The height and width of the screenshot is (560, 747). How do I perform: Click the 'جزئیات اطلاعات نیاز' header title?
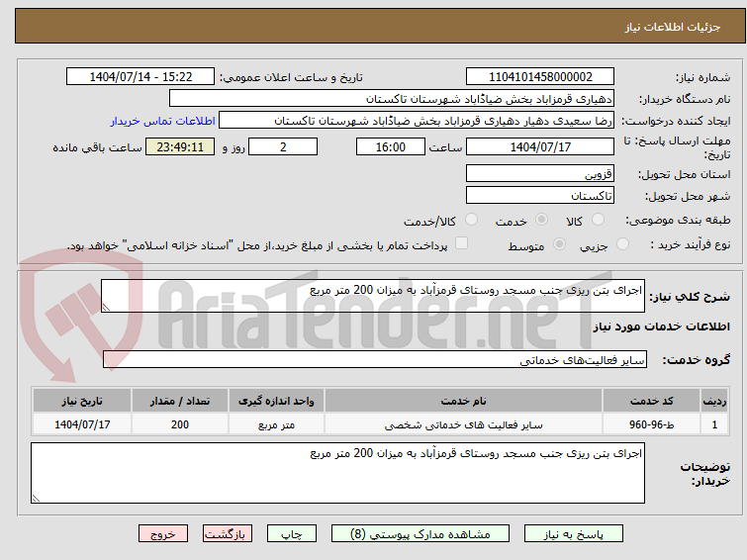pyautogui.click(x=673, y=27)
